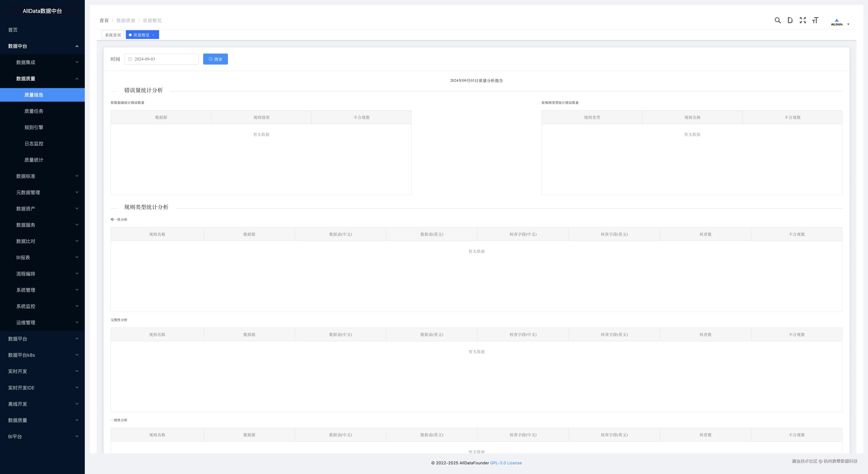Open the font size icon
This screenshot has width=868, height=474.
[815, 20]
